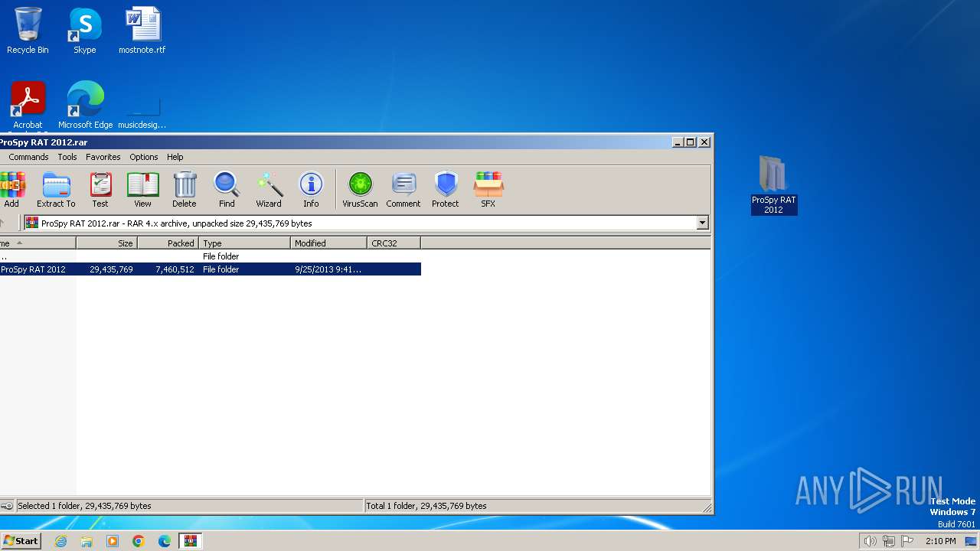Click the 9/25/2013 modified date cell
This screenshot has width=980, height=551.
(x=328, y=269)
